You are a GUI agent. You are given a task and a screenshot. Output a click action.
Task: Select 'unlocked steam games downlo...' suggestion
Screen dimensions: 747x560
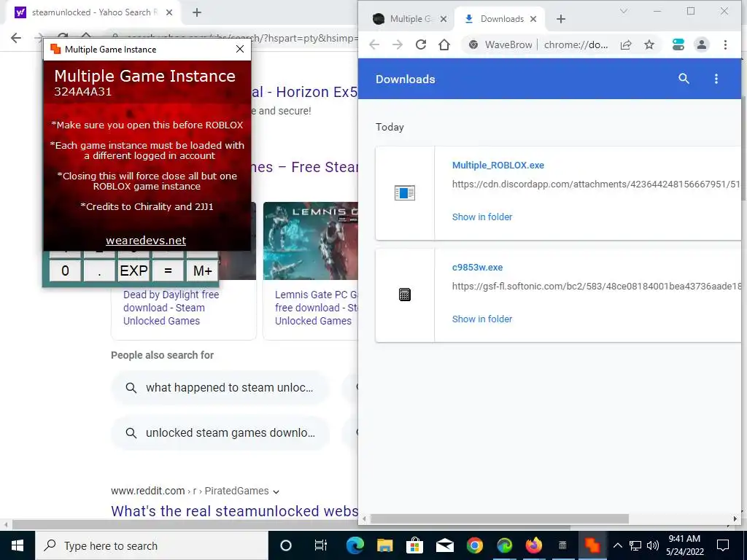(220, 433)
